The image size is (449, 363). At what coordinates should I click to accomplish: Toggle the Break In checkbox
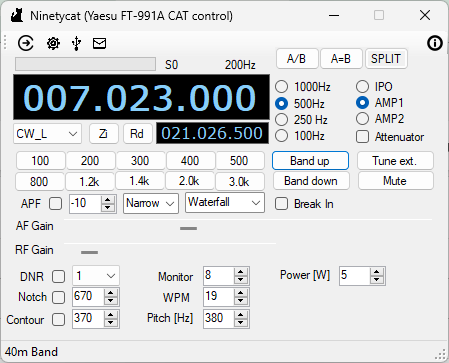tap(281, 204)
